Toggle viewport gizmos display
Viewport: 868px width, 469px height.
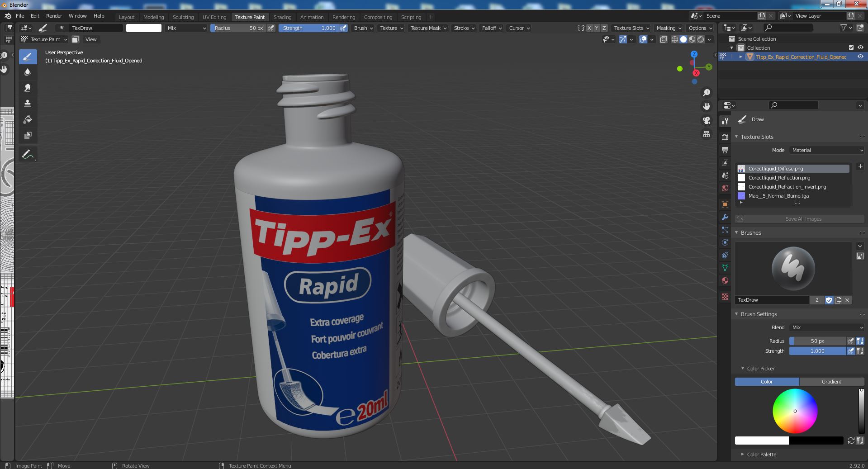pyautogui.click(x=623, y=39)
